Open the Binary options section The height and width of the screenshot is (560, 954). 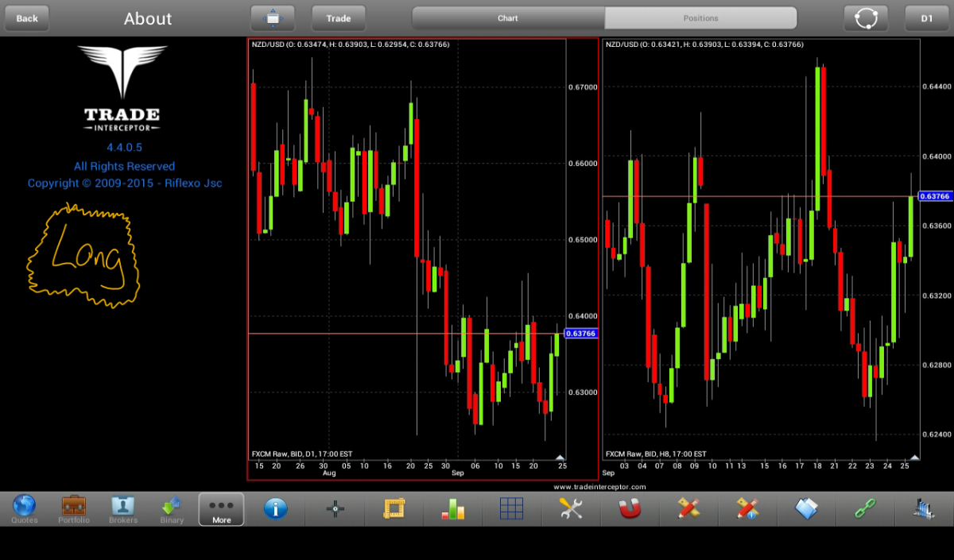click(x=172, y=508)
